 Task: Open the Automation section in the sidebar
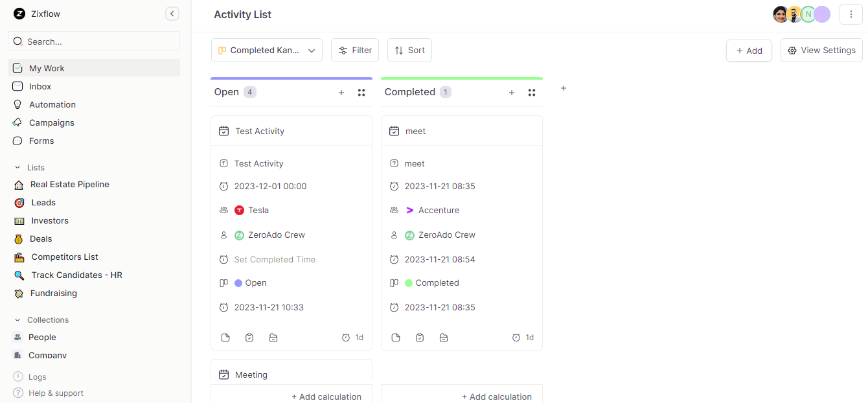click(52, 104)
